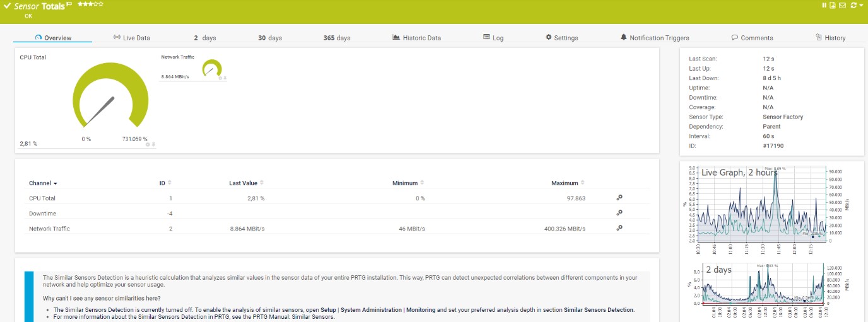Click the add ticket document icon

[833, 5]
